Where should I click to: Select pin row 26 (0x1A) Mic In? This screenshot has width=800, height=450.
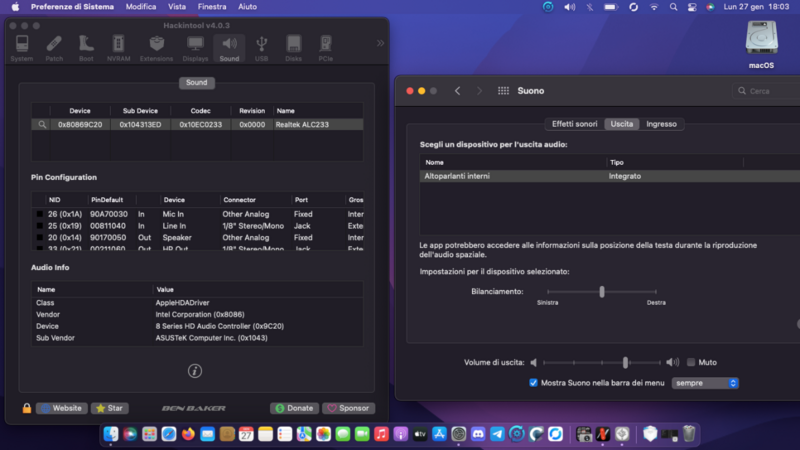[197, 214]
